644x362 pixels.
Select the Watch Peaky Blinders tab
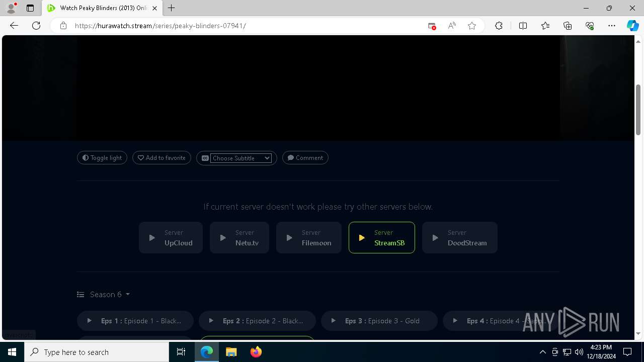pos(103,8)
